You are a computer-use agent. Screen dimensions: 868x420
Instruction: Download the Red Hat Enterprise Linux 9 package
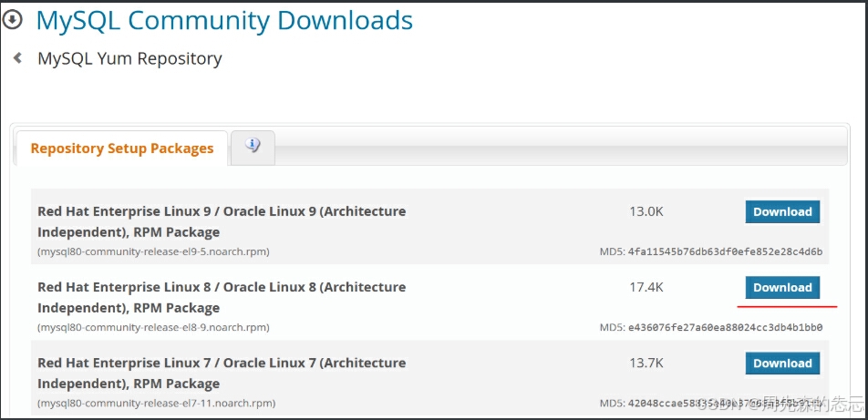782,212
